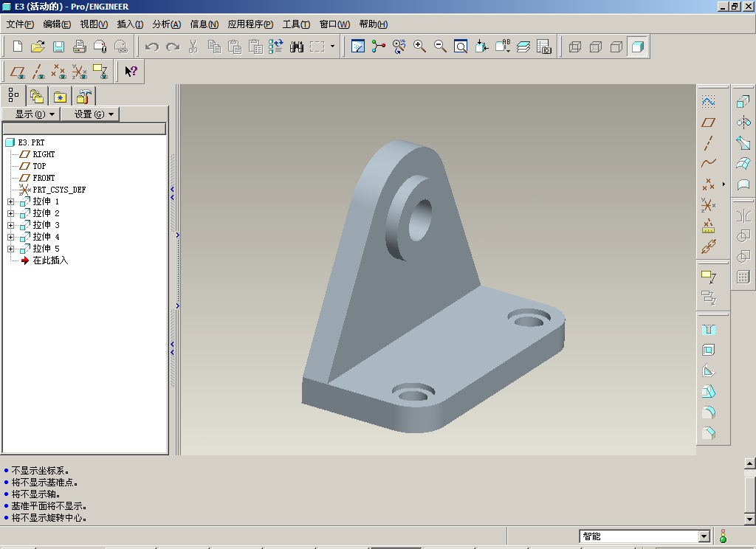The image size is (756, 549).
Task: Switch to the favorites tab
Action: (60, 97)
